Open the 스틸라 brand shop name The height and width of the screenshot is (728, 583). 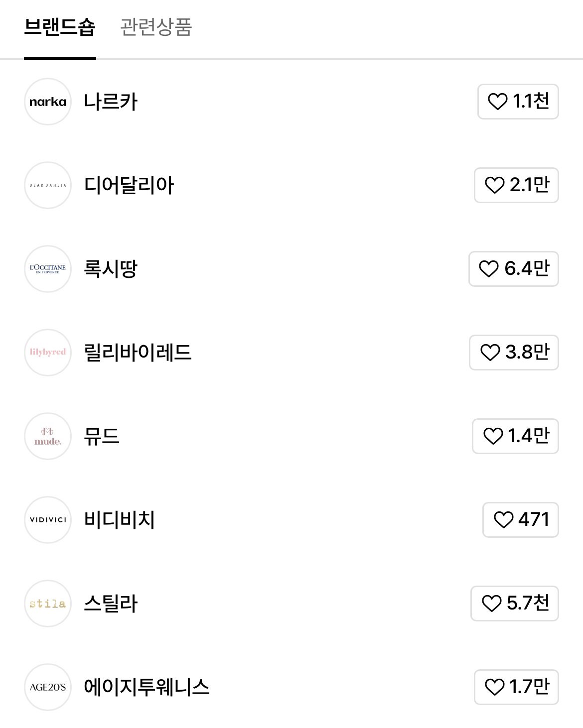coord(111,604)
